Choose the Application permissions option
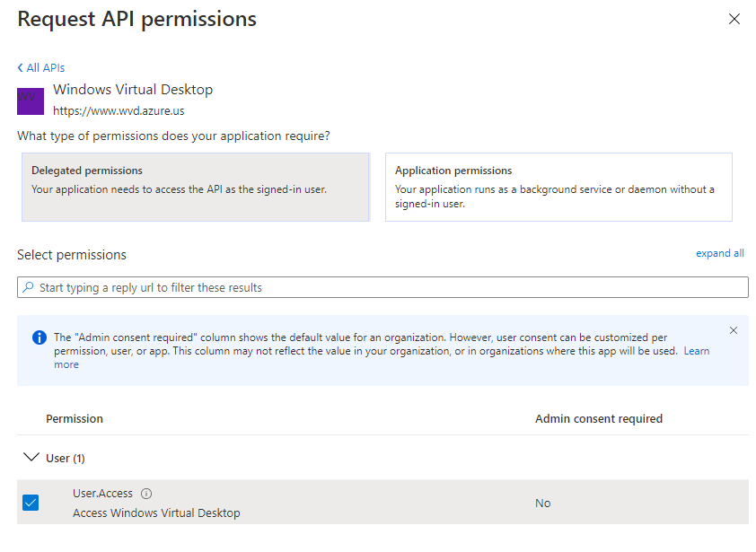Image resolution: width=756 pixels, height=552 pixels. point(558,187)
